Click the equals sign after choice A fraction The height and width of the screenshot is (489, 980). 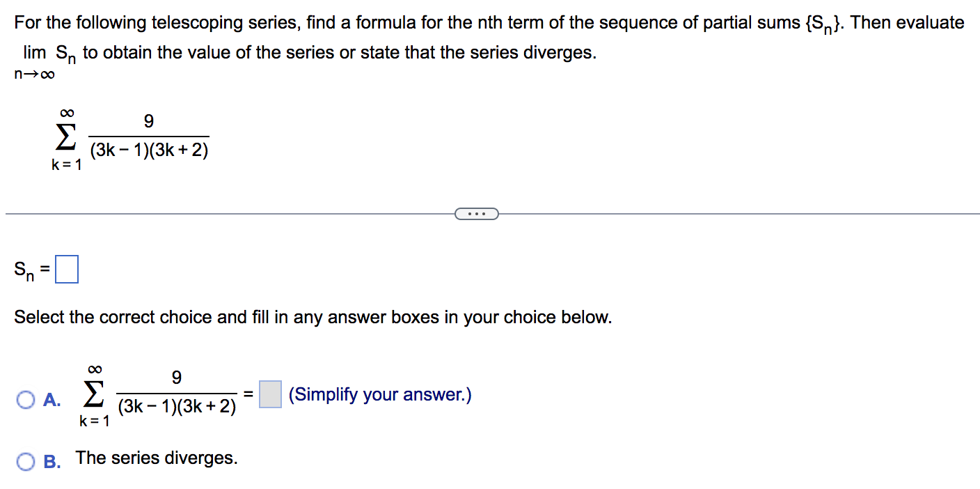coord(249,394)
